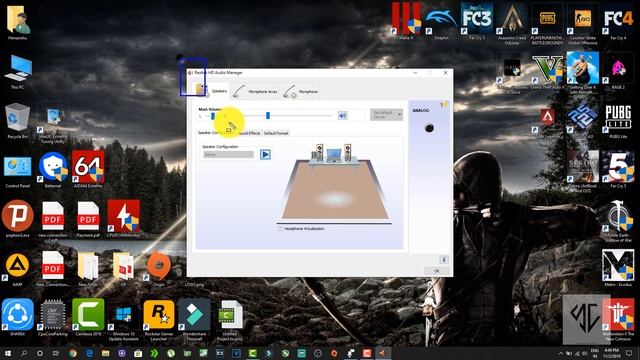Click the left-right balance slider thumb
The image size is (640, 360).
click(x=213, y=116)
